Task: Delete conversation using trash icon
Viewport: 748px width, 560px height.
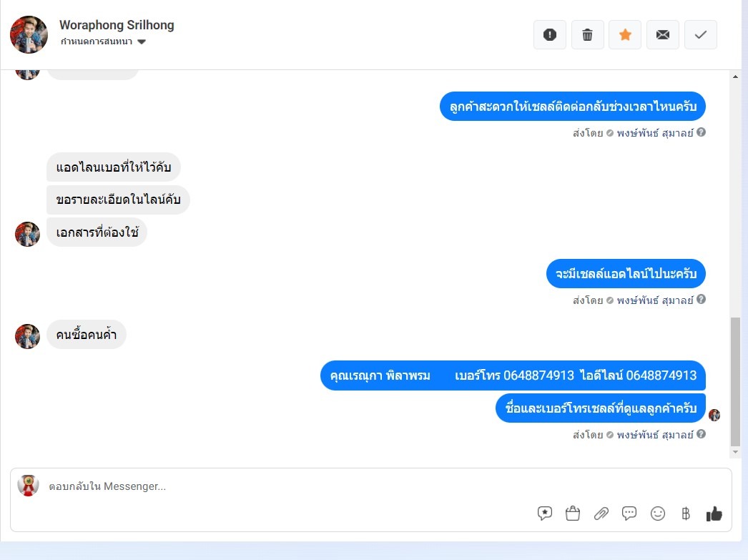Action: 587,35
